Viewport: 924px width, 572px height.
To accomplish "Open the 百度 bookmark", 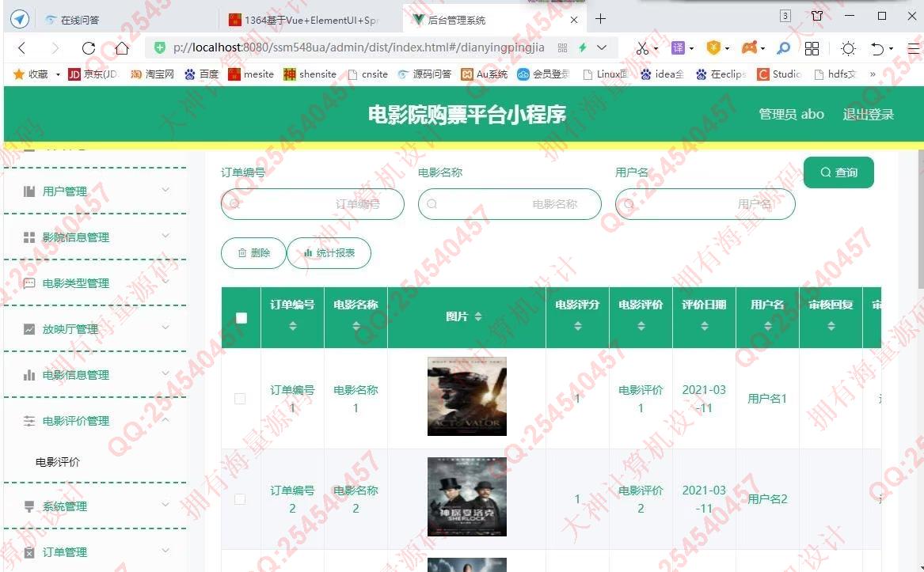I will coord(202,74).
